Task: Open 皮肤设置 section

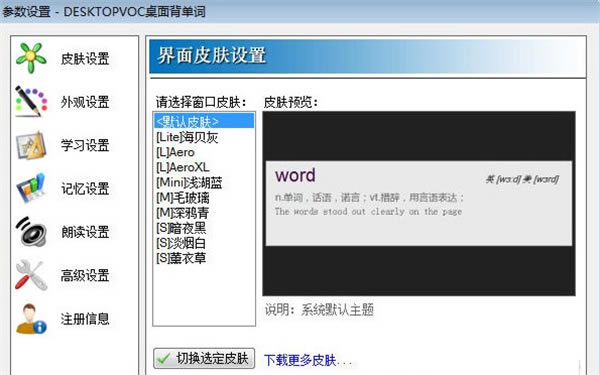Action: [85, 59]
